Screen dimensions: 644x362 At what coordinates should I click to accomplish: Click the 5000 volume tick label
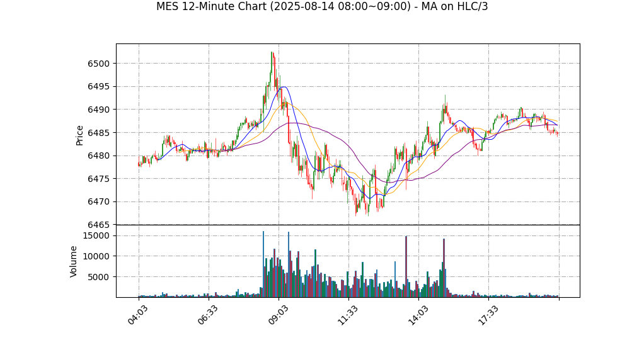(98, 277)
